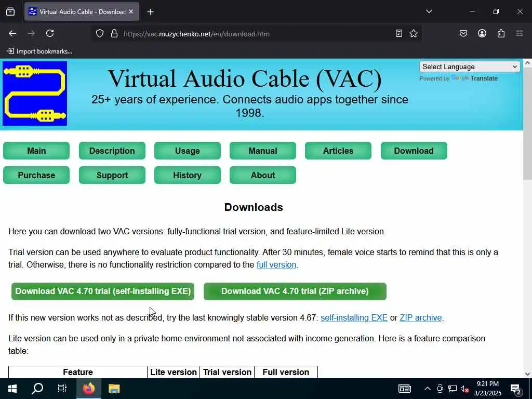The width and height of the screenshot is (532, 399).
Task: Open a new browser tab
Action: 151,12
